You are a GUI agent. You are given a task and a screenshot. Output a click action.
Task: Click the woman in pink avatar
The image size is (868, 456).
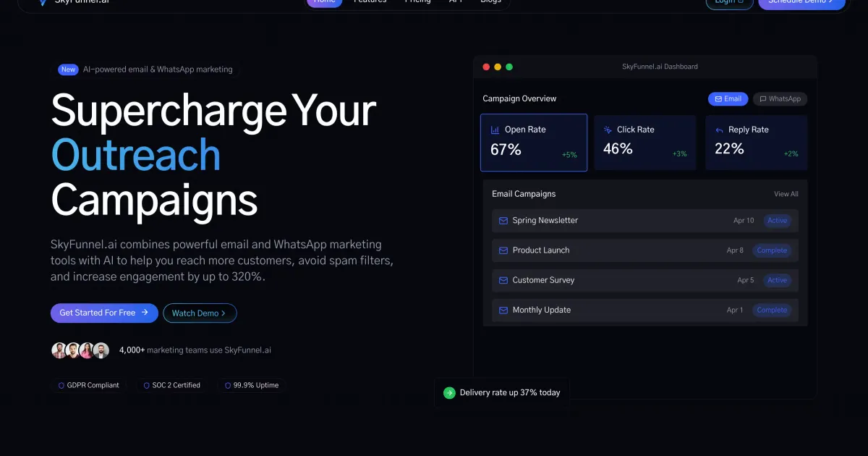point(87,350)
